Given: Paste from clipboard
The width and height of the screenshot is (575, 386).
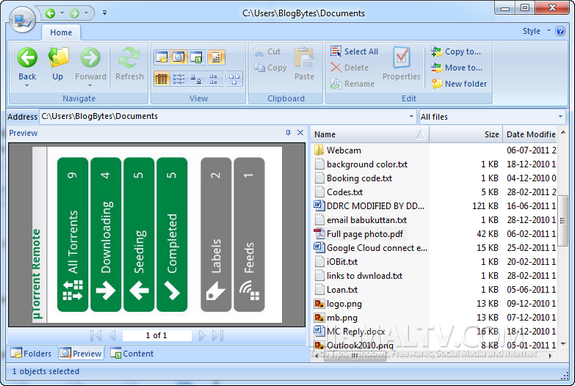Looking at the screenshot, I should point(304,63).
